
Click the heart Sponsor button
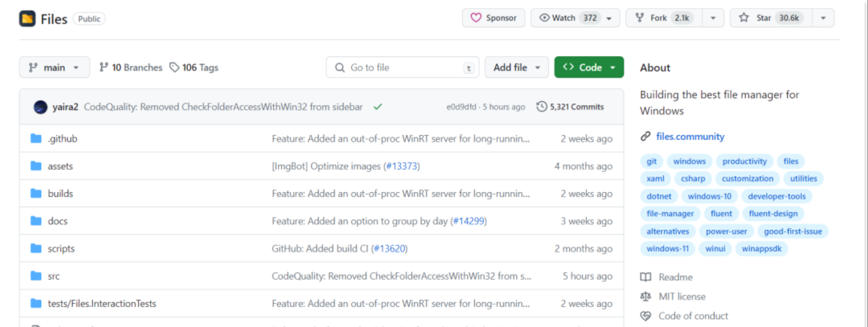493,18
